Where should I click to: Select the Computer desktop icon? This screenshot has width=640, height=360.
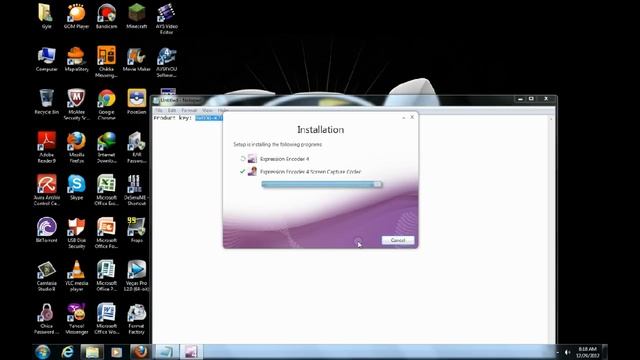click(47, 60)
